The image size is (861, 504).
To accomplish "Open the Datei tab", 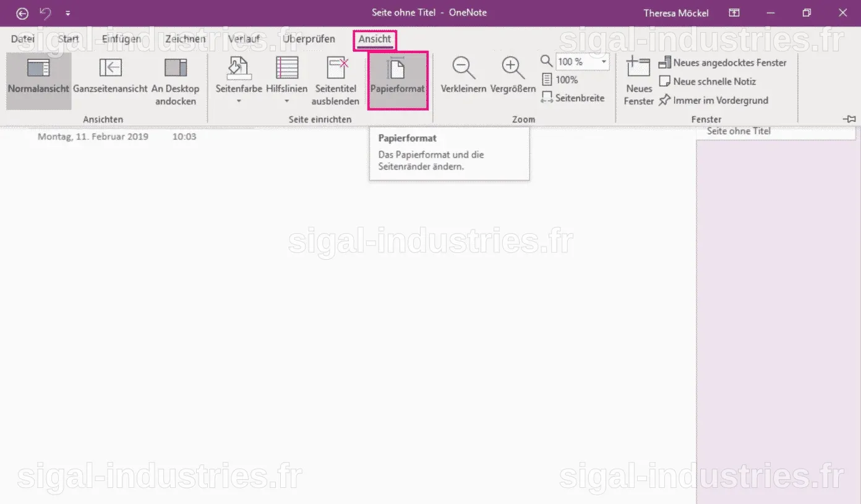I will pos(23,39).
